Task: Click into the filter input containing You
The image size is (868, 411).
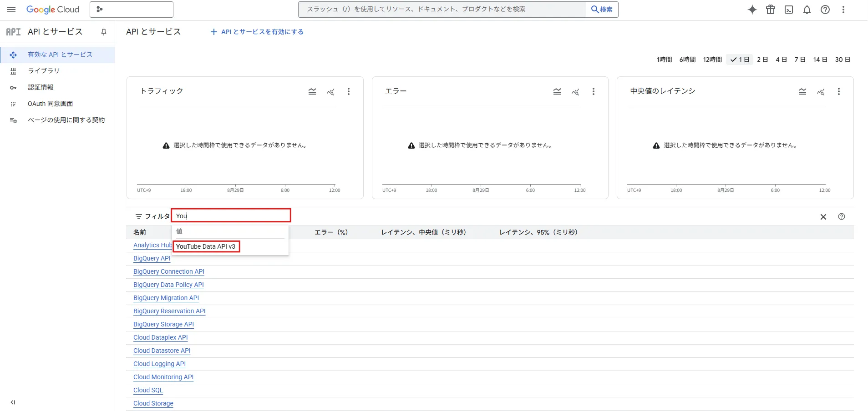Action: 231,216
